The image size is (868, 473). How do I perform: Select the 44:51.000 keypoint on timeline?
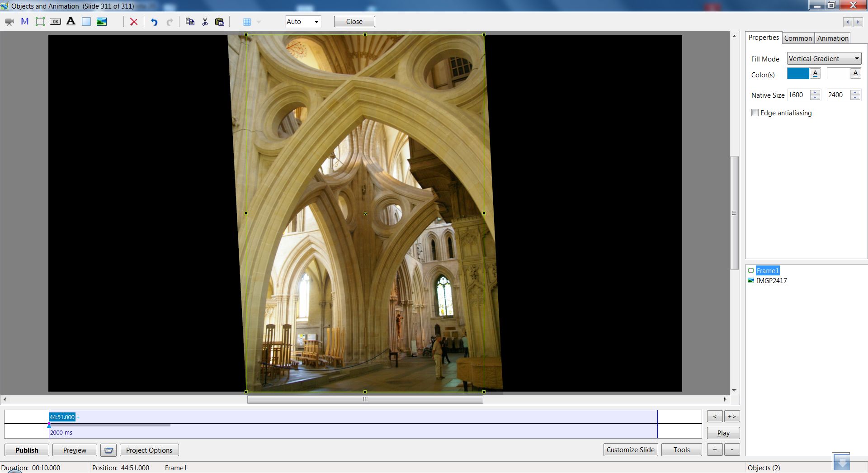coord(62,417)
